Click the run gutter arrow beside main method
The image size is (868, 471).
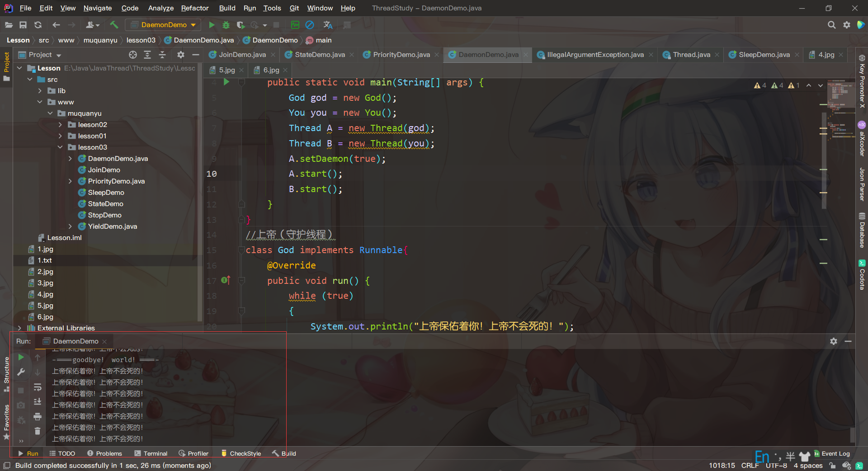tap(226, 82)
